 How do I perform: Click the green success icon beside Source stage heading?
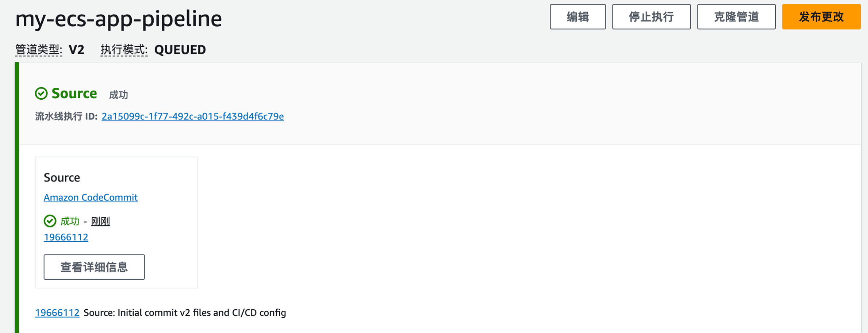(x=41, y=93)
